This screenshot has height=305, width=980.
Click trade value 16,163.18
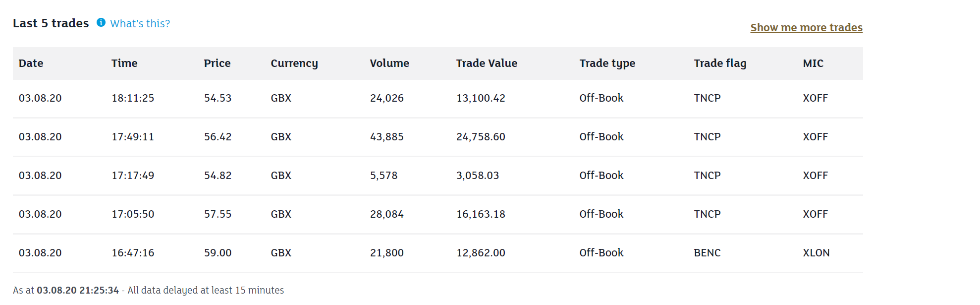coord(481,214)
